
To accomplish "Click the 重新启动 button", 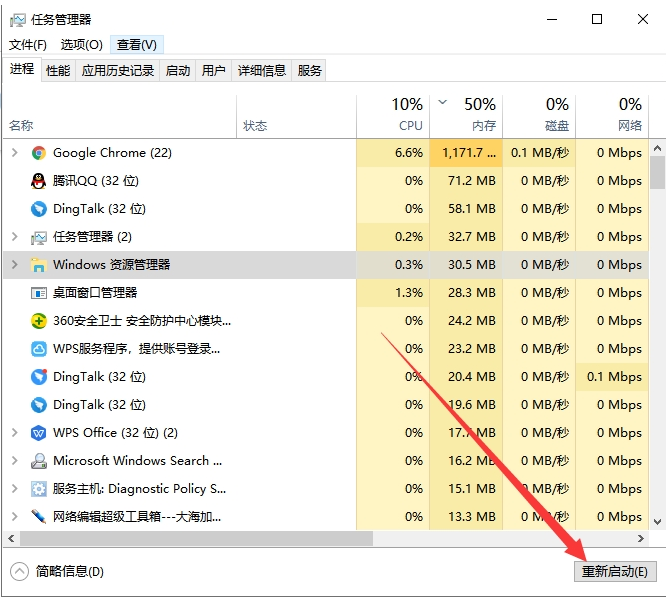I will (614, 571).
